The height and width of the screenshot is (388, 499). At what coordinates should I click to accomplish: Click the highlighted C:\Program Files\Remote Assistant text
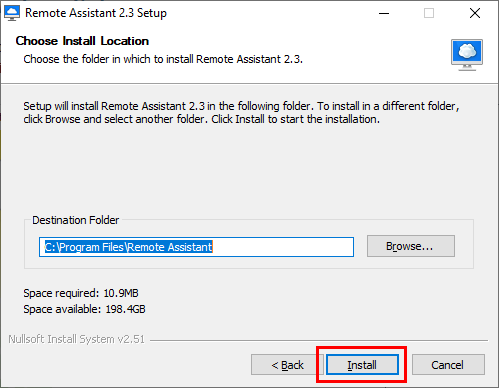[129, 247]
